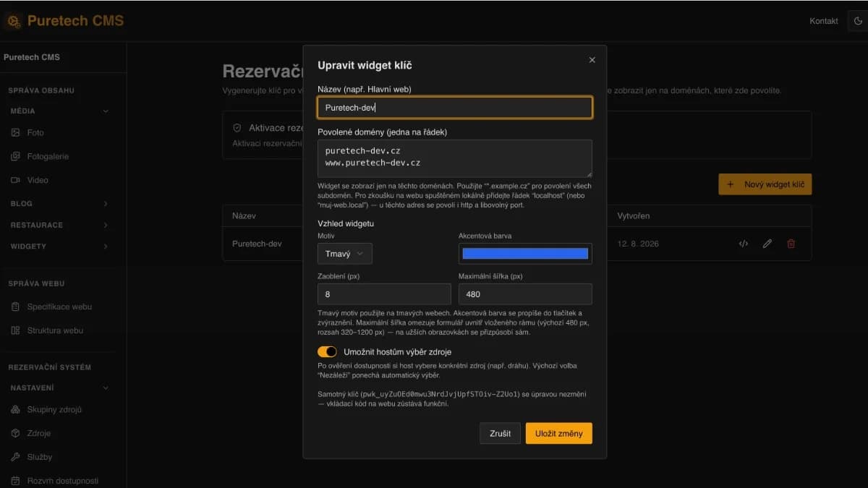The image size is (868, 488).
Task: Click the Specifikace webu clipboard icon
Action: pyautogui.click(x=15, y=307)
